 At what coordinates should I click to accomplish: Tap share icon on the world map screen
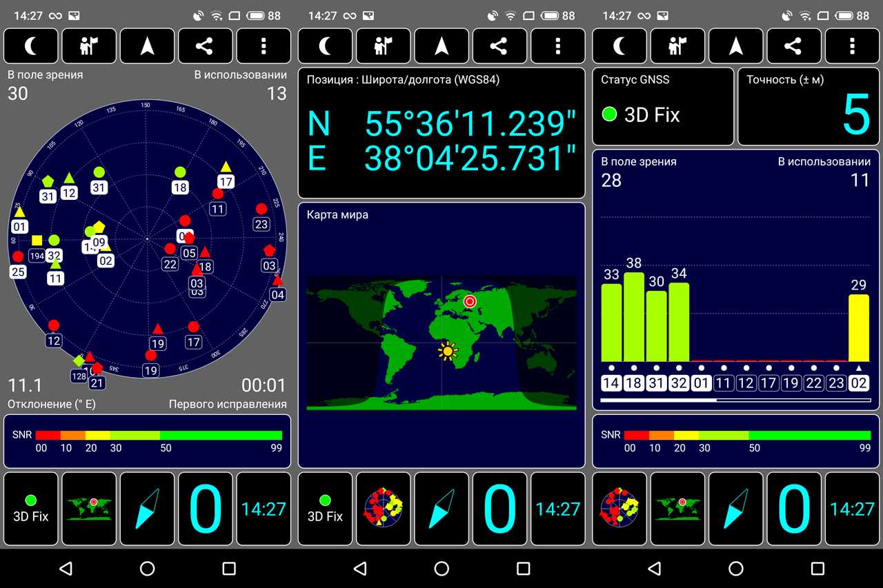(x=499, y=46)
